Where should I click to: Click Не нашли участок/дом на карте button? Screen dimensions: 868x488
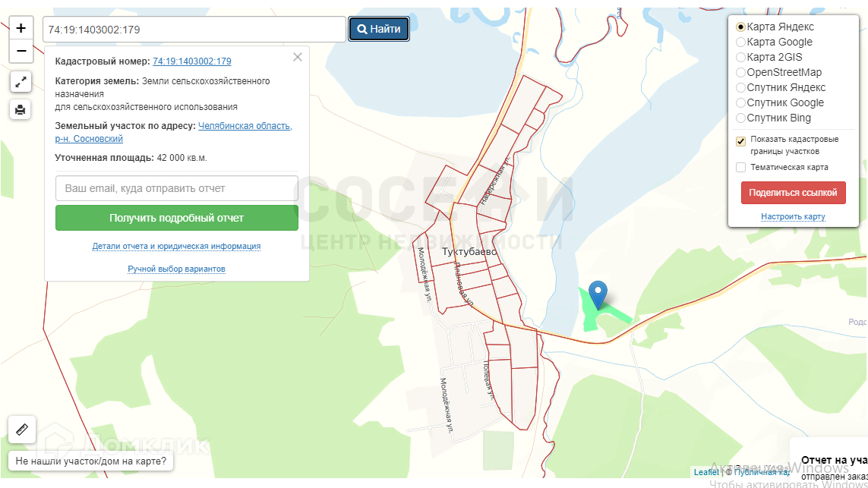[91, 461]
